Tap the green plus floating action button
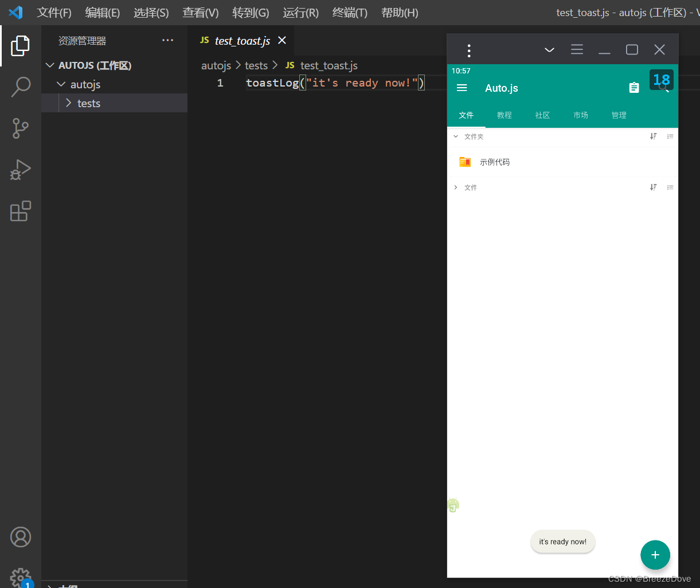Screen dimensions: 700x588 [x=655, y=555]
